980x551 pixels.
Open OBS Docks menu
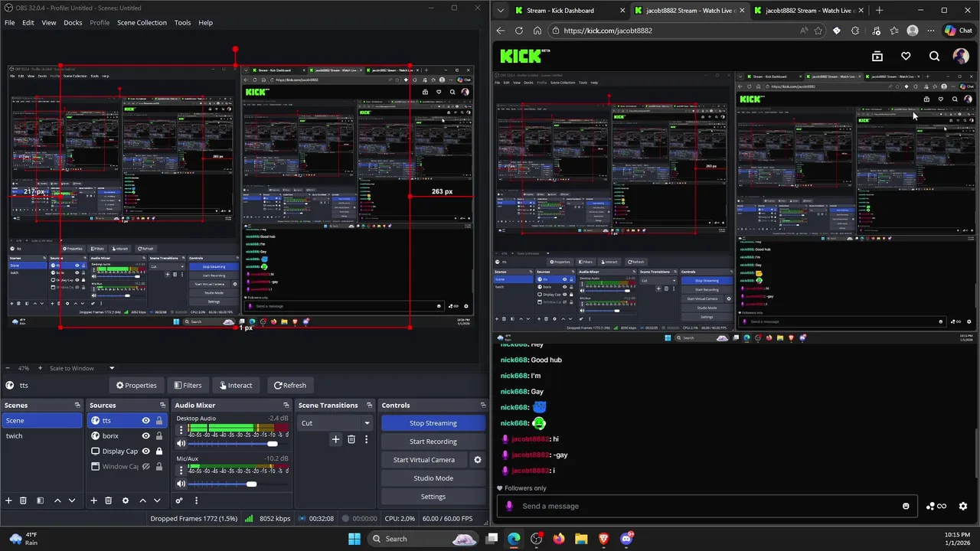pos(73,22)
